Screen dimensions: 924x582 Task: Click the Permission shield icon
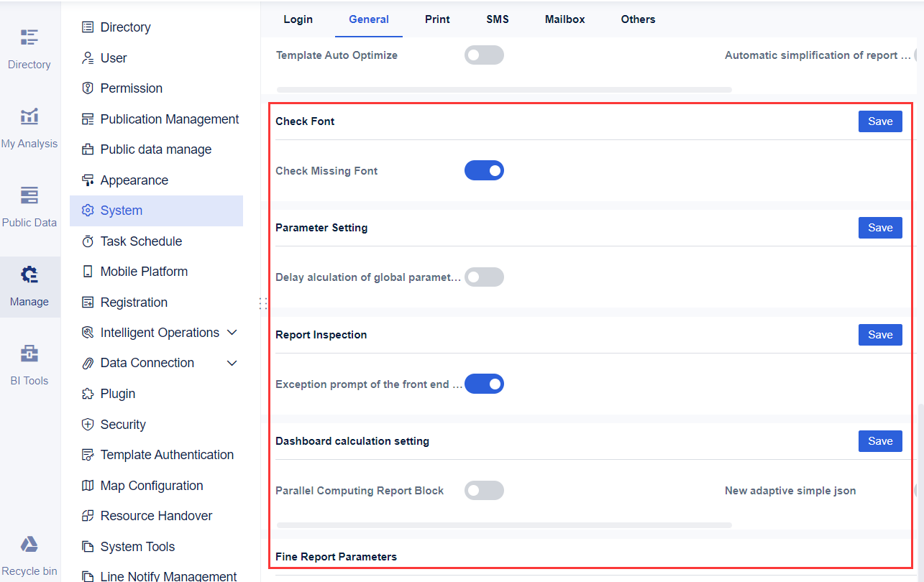tap(88, 88)
